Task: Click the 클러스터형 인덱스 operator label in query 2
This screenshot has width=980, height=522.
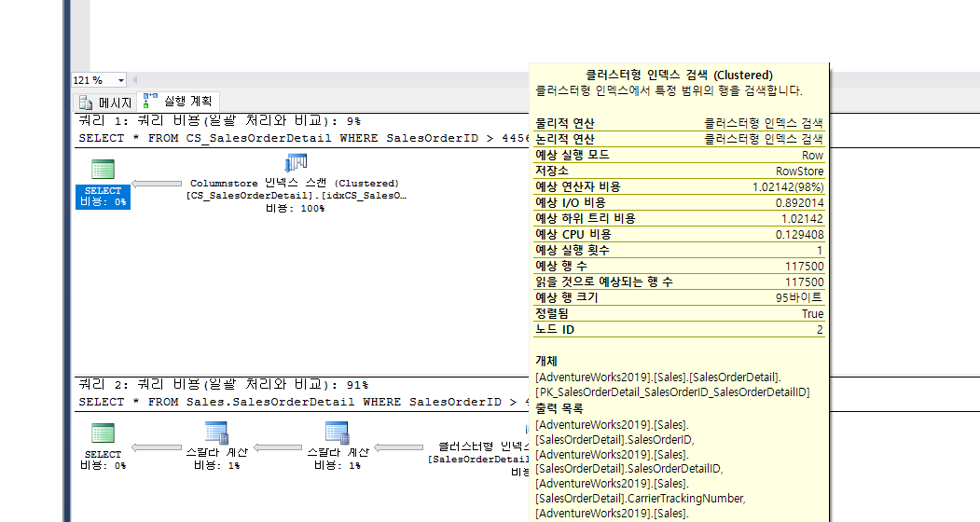Action: 483,446
